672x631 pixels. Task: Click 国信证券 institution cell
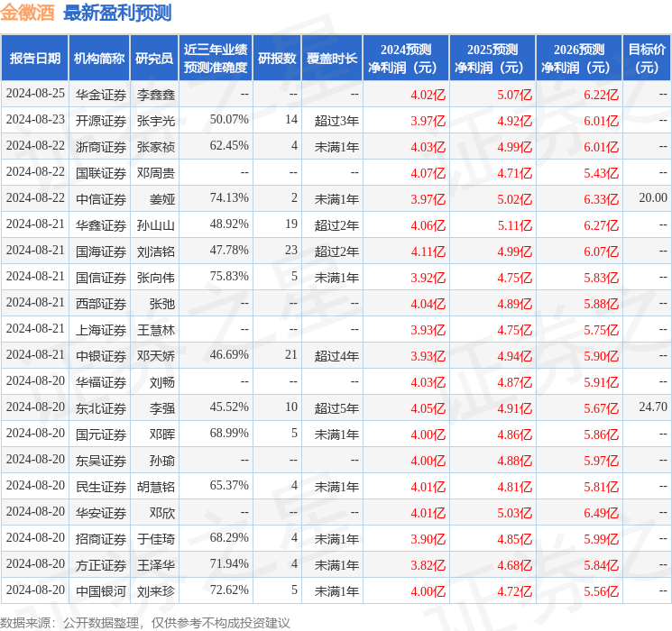tap(101, 278)
